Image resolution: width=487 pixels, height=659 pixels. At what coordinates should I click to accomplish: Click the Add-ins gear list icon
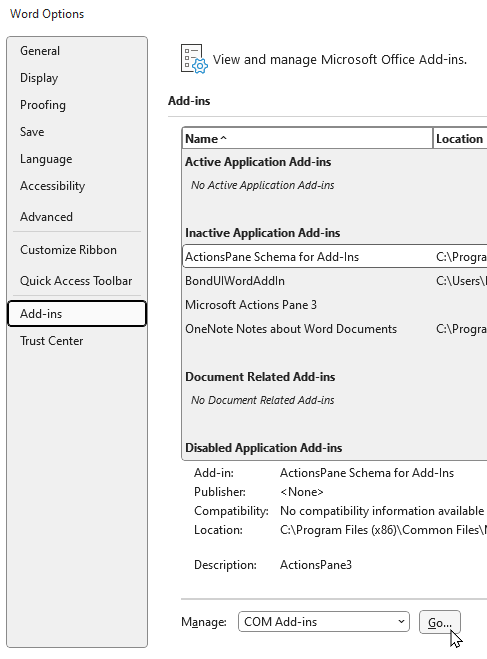(194, 59)
